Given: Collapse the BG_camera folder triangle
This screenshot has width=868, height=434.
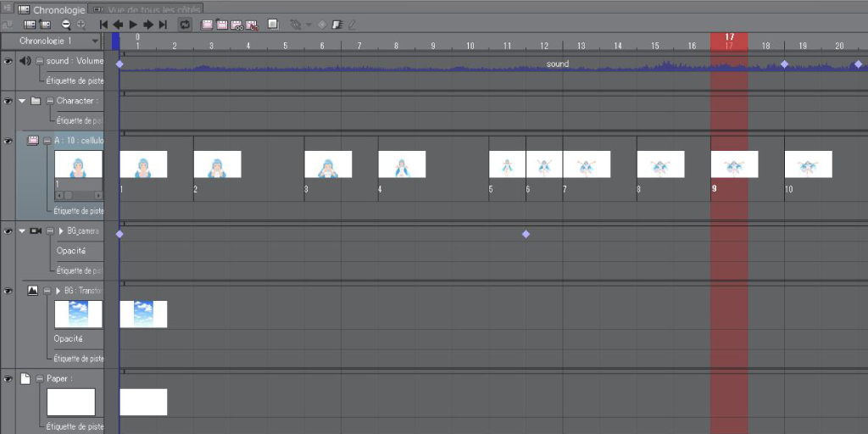Looking at the screenshot, I should (22, 231).
